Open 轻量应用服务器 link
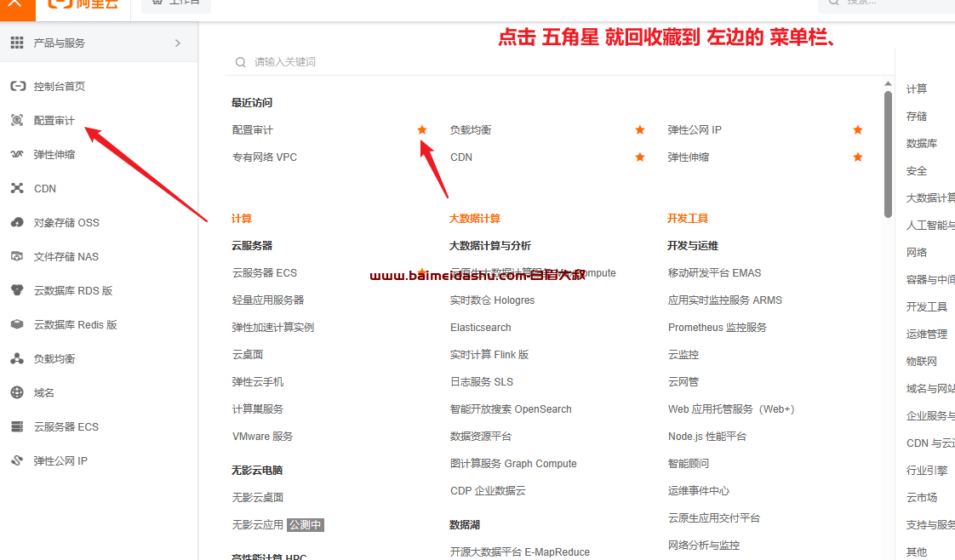Screen dimensions: 955x560 tap(268, 300)
